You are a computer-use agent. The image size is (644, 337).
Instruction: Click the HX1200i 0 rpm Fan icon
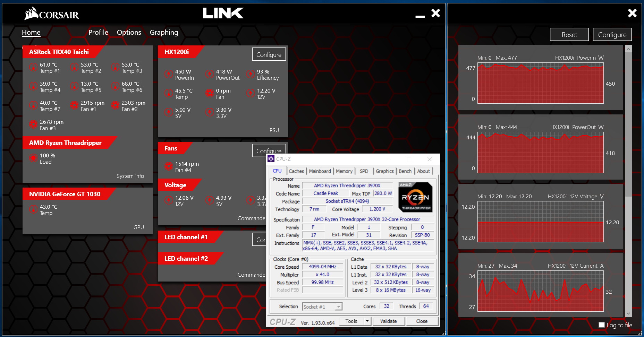[x=210, y=93]
